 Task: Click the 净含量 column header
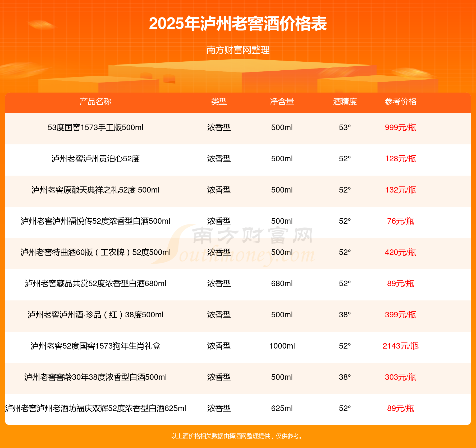click(x=282, y=102)
